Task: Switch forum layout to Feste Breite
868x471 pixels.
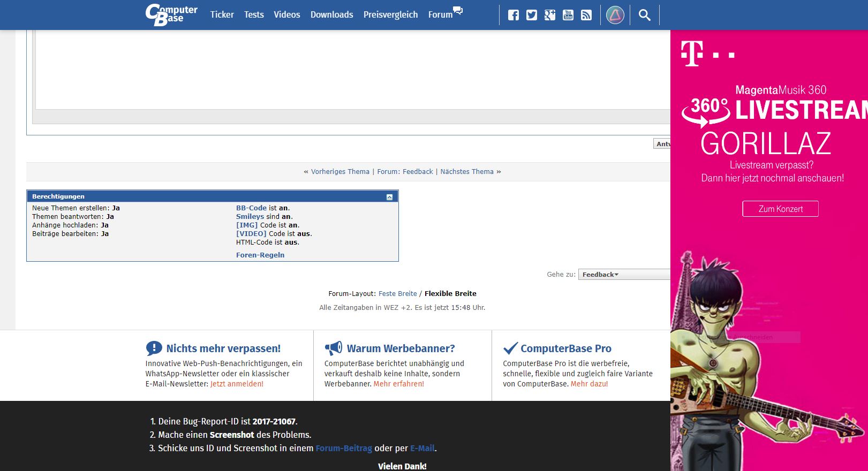Action: pos(397,294)
